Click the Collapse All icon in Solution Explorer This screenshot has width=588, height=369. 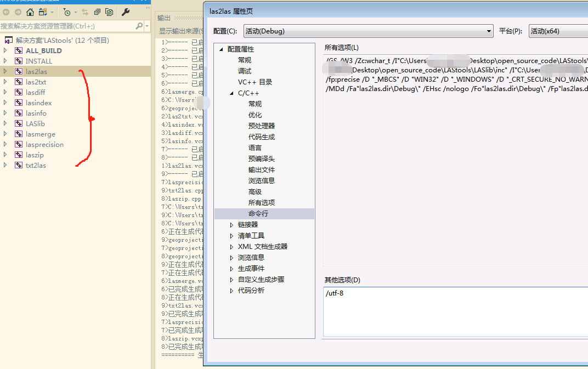(97, 13)
